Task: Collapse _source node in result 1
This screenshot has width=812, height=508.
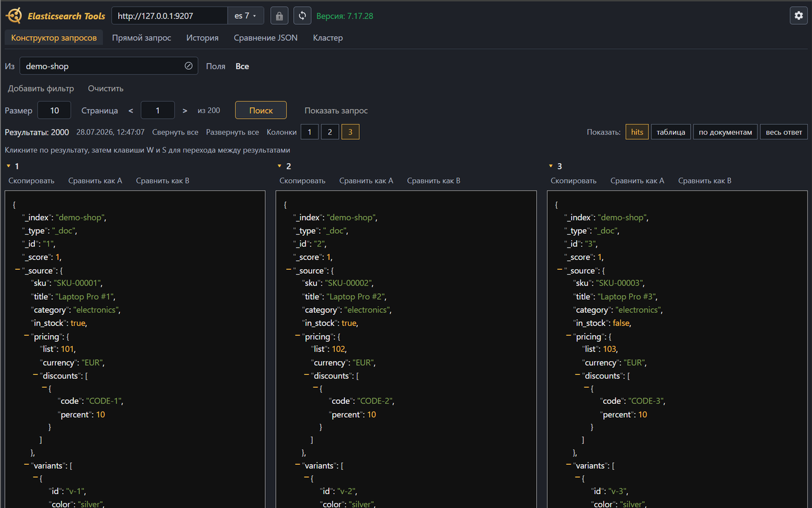Action: tap(17, 271)
